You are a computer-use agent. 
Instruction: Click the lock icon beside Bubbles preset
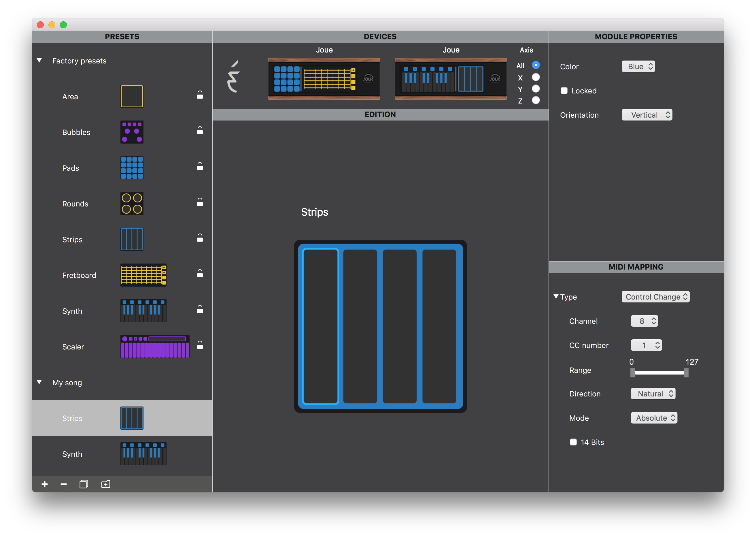200,131
